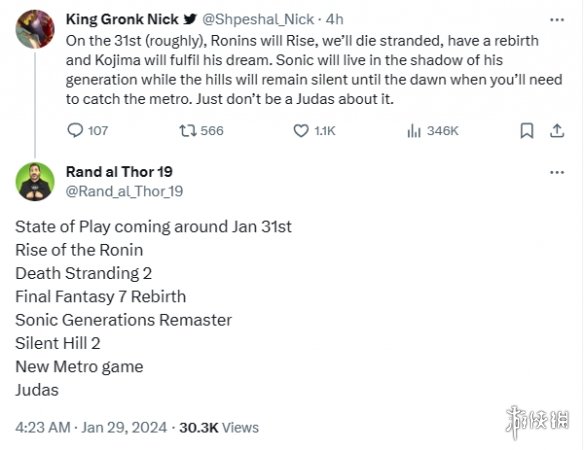Bookmark King Gronk Nick's tweet
The width and height of the screenshot is (584, 450).
coord(527,131)
